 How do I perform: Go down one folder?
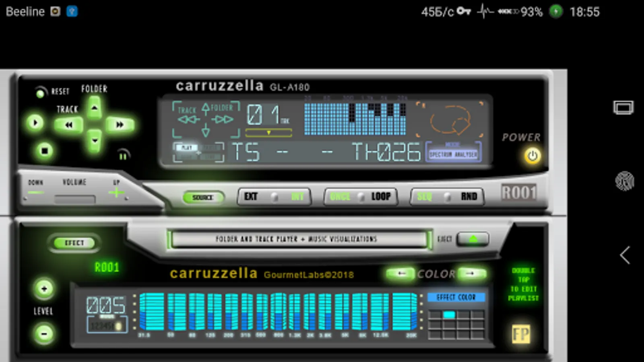pos(94,141)
